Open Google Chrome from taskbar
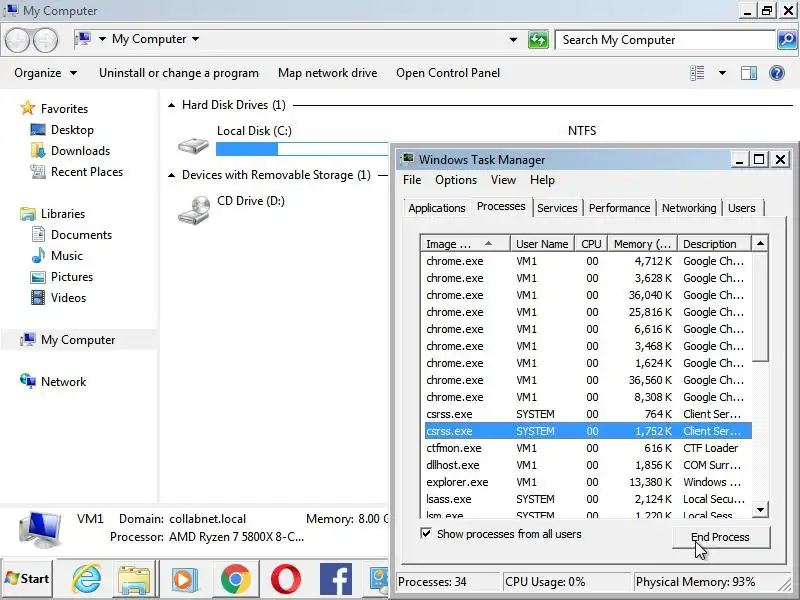 (x=236, y=579)
